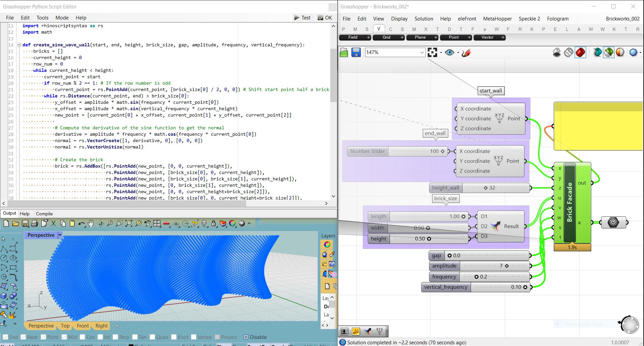Click the half-orange document quality sphere icon
This screenshot has width=644, height=346.
(x=620, y=52)
